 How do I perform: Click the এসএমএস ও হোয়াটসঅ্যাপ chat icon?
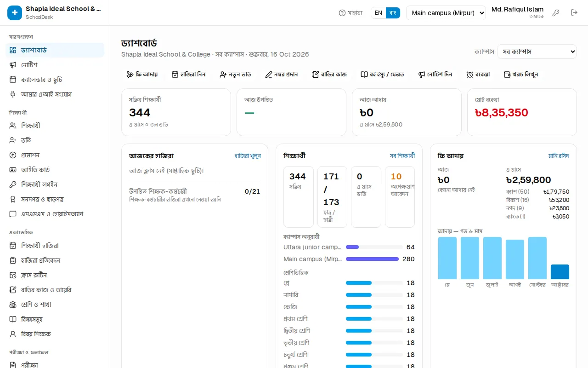click(x=13, y=214)
